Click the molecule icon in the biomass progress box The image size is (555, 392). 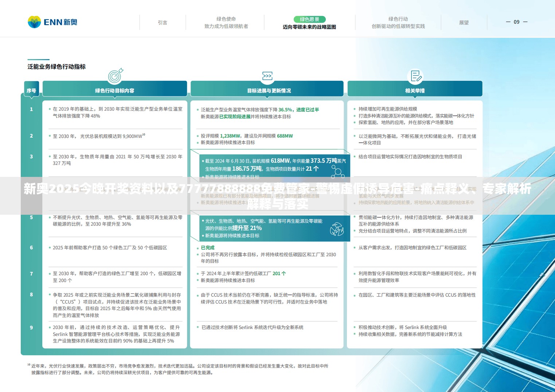(x=337, y=172)
